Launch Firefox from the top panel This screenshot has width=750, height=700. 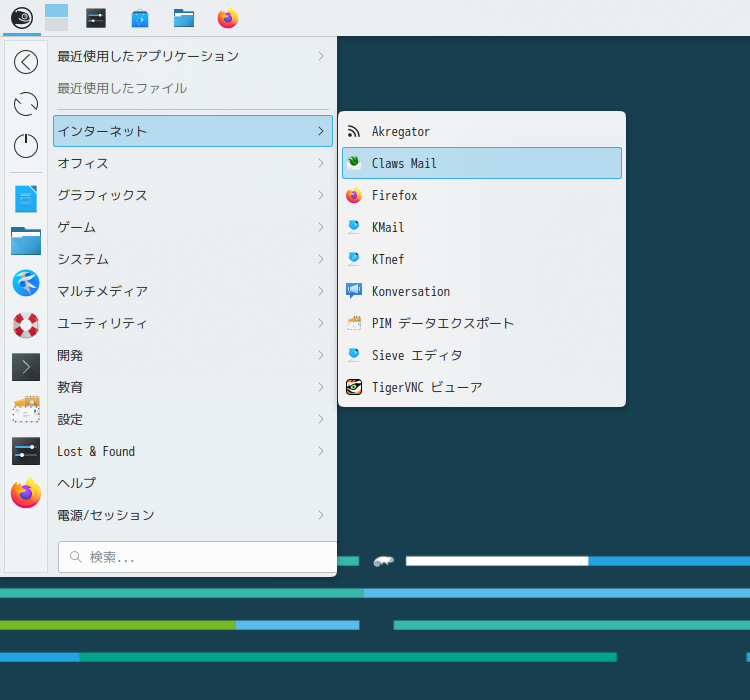(x=228, y=19)
